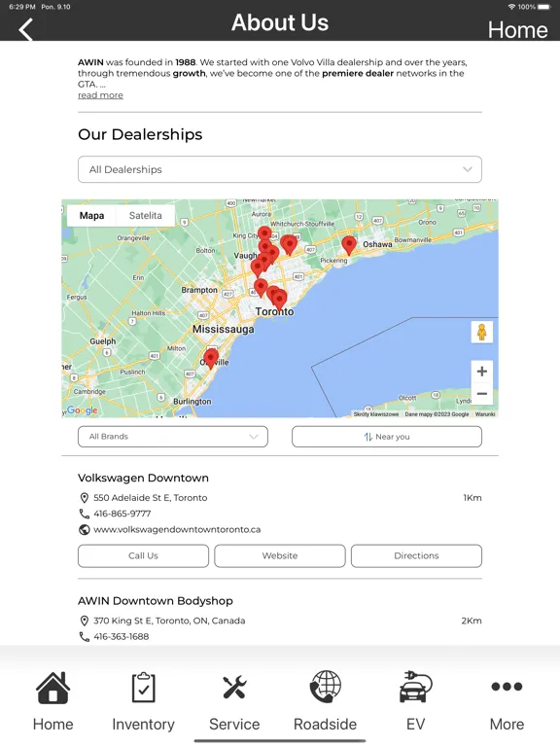
Task: Tap the Wi-Fi status icon
Action: [x=511, y=7]
